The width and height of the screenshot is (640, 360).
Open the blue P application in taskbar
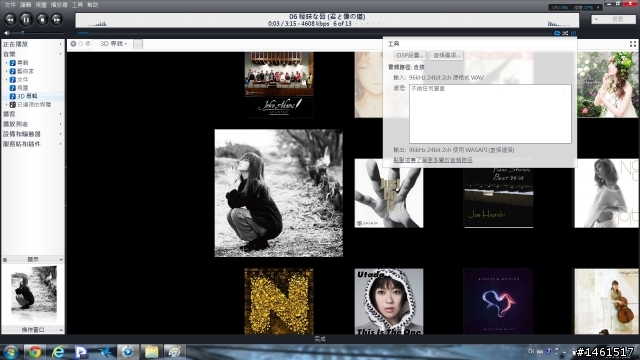click(81, 351)
